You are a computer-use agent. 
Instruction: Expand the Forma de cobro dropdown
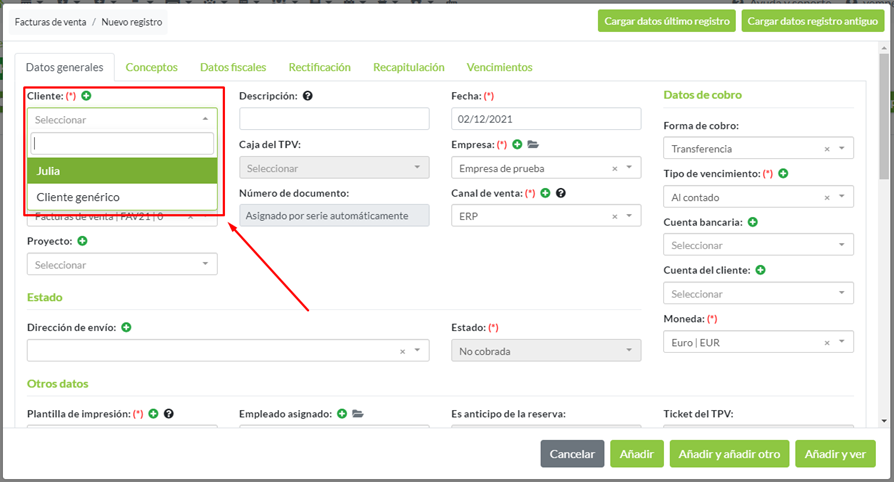(x=843, y=149)
